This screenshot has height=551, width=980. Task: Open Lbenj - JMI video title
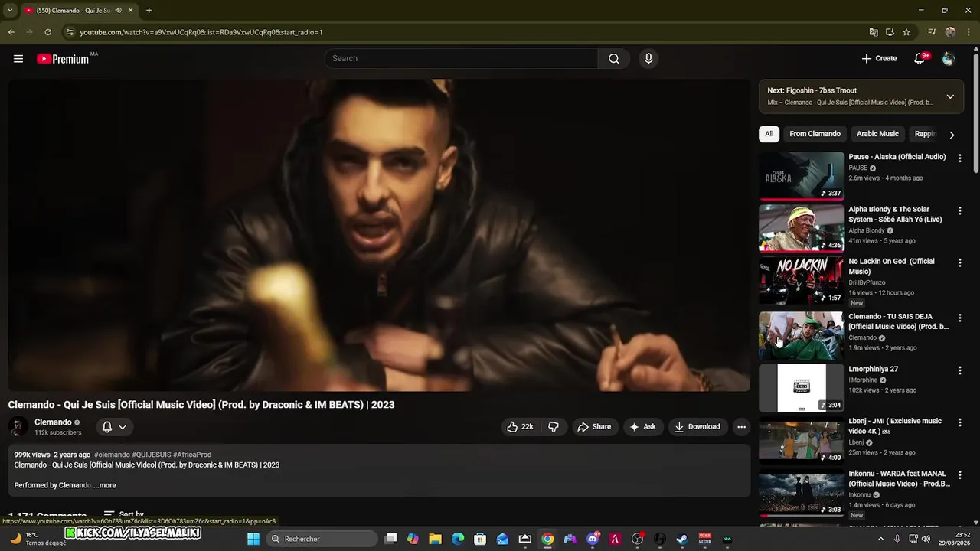point(895,426)
